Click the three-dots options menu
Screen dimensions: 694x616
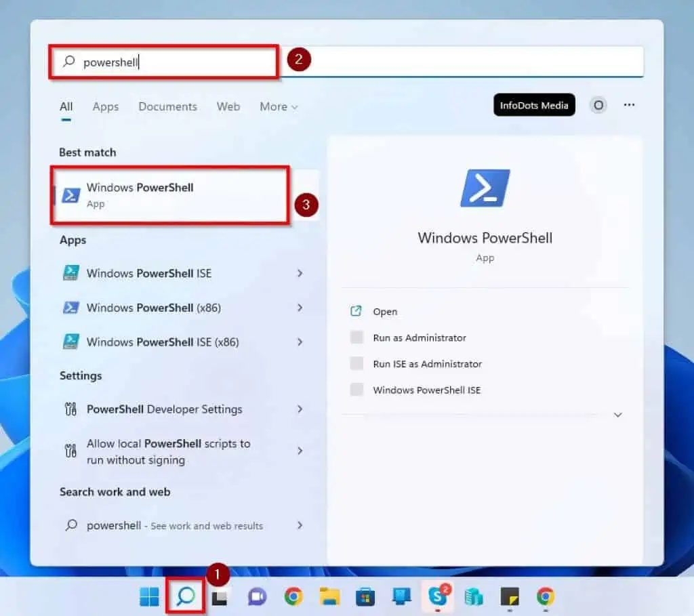pos(630,105)
